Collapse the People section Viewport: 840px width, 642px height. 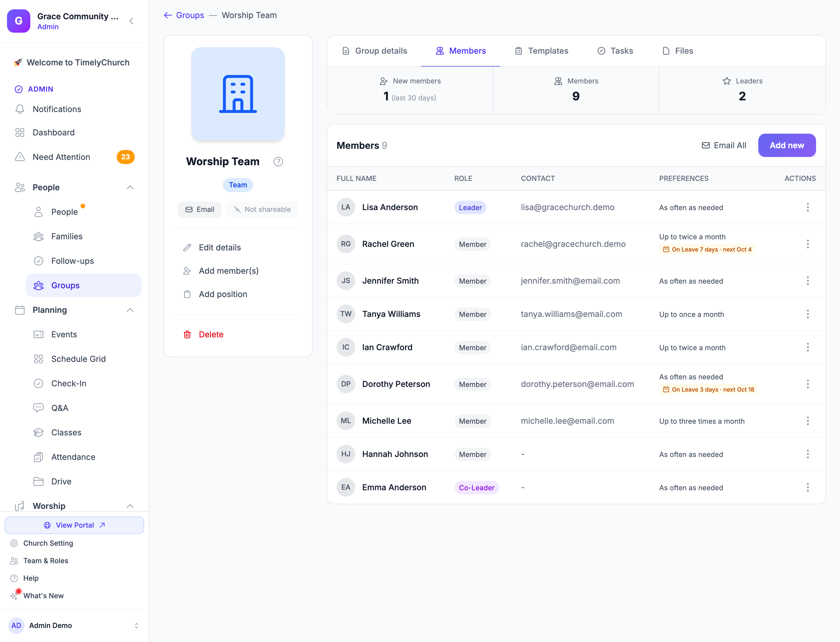tap(130, 187)
